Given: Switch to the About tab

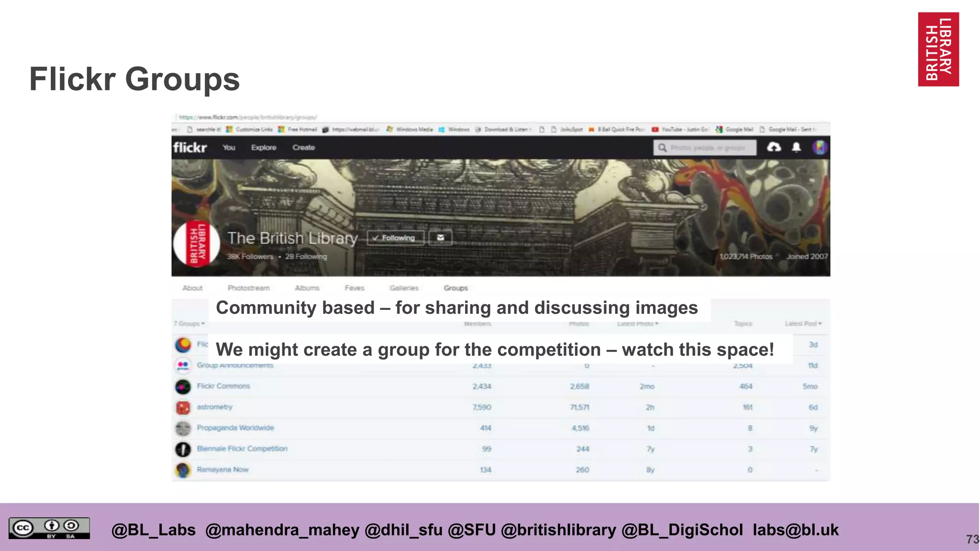Looking at the screenshot, I should [x=192, y=288].
